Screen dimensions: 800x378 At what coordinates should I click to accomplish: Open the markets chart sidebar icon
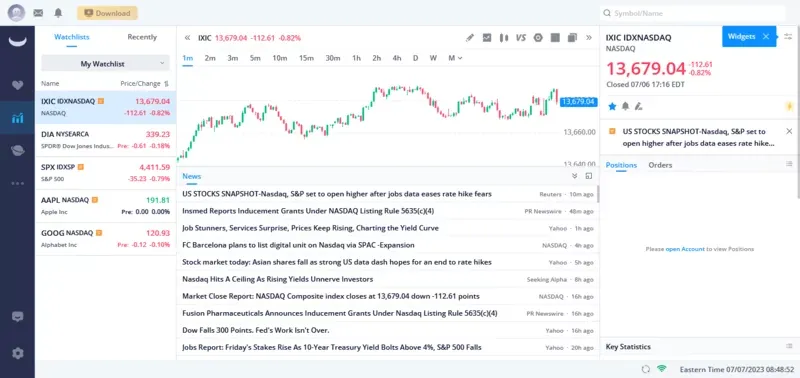point(17,118)
